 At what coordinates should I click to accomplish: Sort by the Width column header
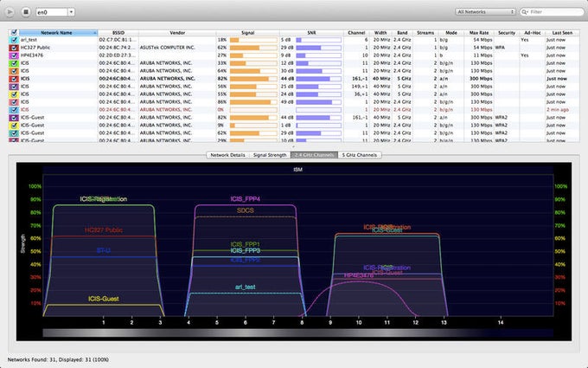point(380,33)
